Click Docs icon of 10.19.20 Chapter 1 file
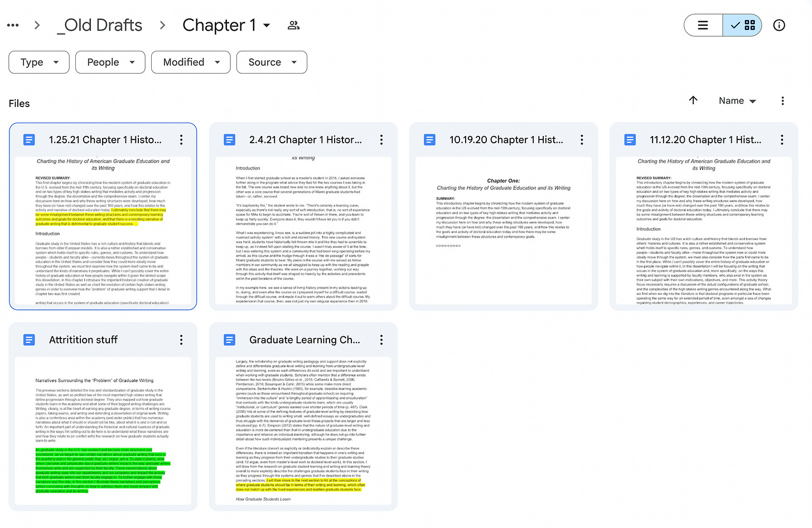The image size is (812, 528). 429,140
